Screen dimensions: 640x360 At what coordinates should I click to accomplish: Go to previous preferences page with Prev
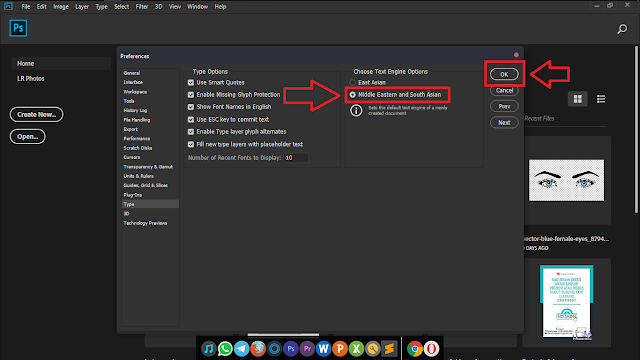[x=504, y=106]
